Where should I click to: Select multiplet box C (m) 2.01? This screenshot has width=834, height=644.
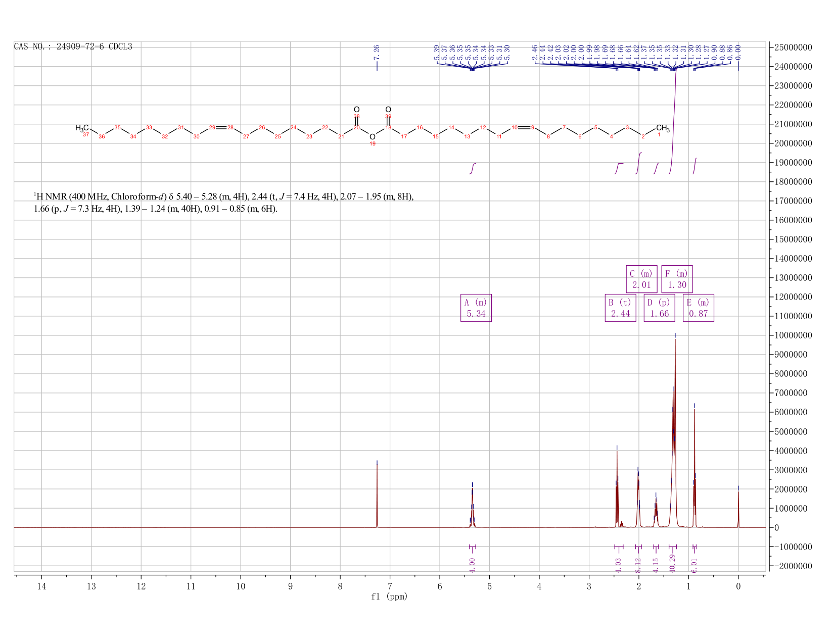click(x=642, y=279)
